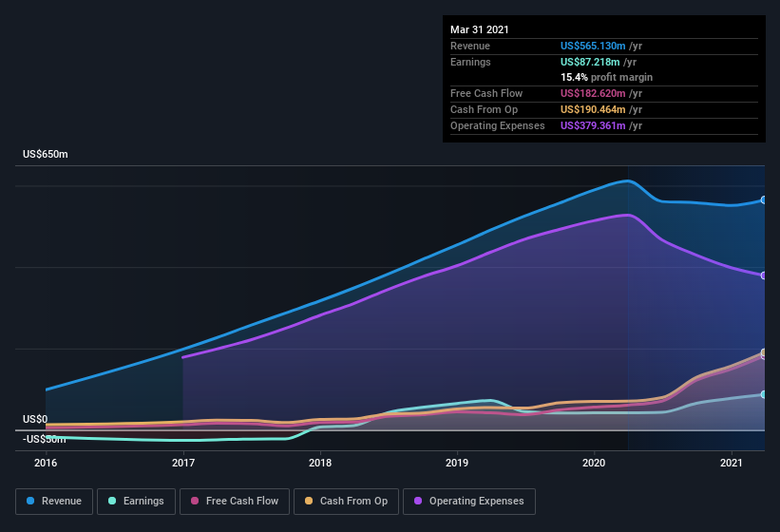The image size is (780, 532).
Task: Click the Revenue end-of-line data point marker
Action: coord(764,199)
